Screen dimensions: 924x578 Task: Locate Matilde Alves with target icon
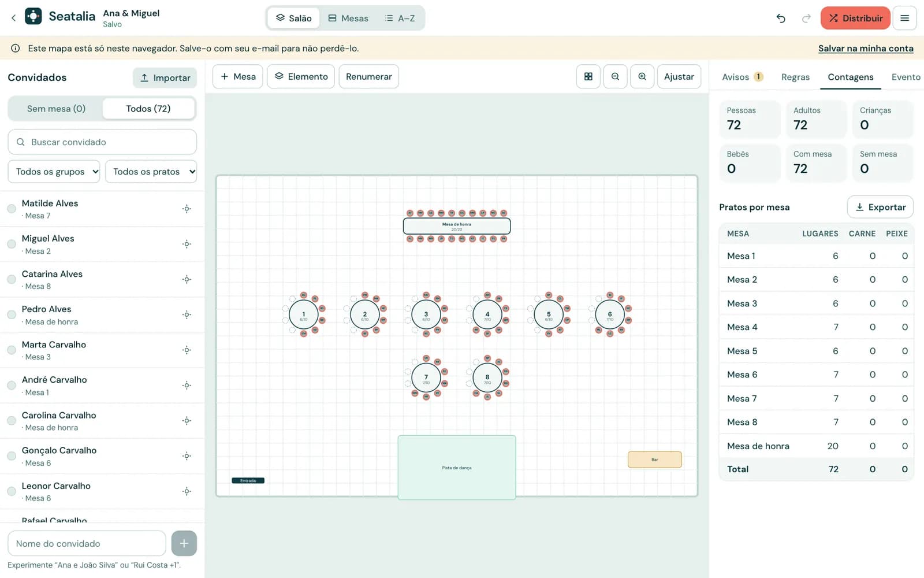(x=187, y=209)
